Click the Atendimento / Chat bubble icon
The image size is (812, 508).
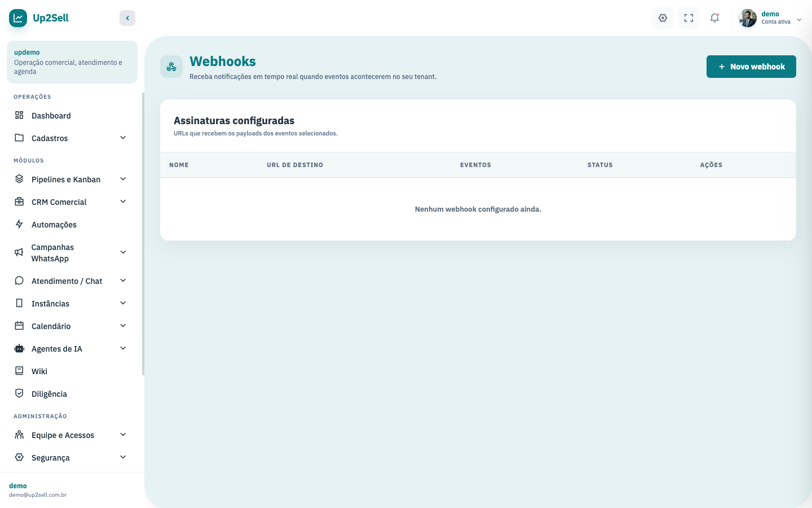tap(19, 281)
